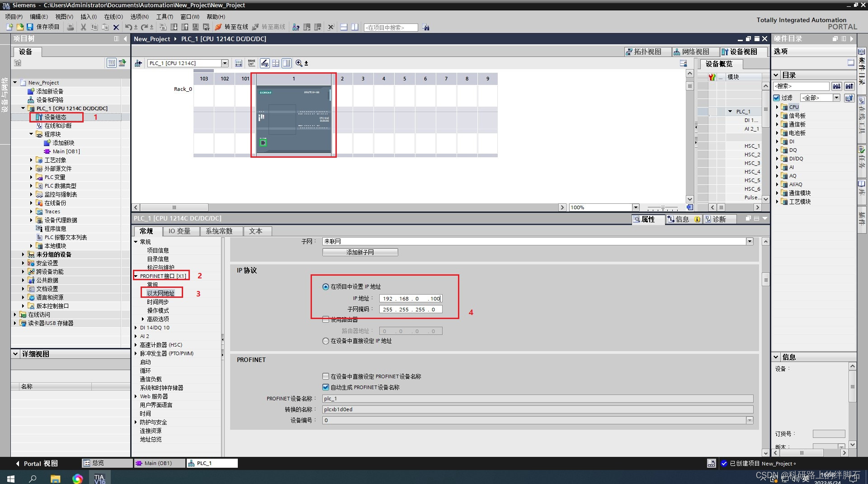Open File Explorer from the taskbar
The image size is (868, 484).
pos(55,478)
